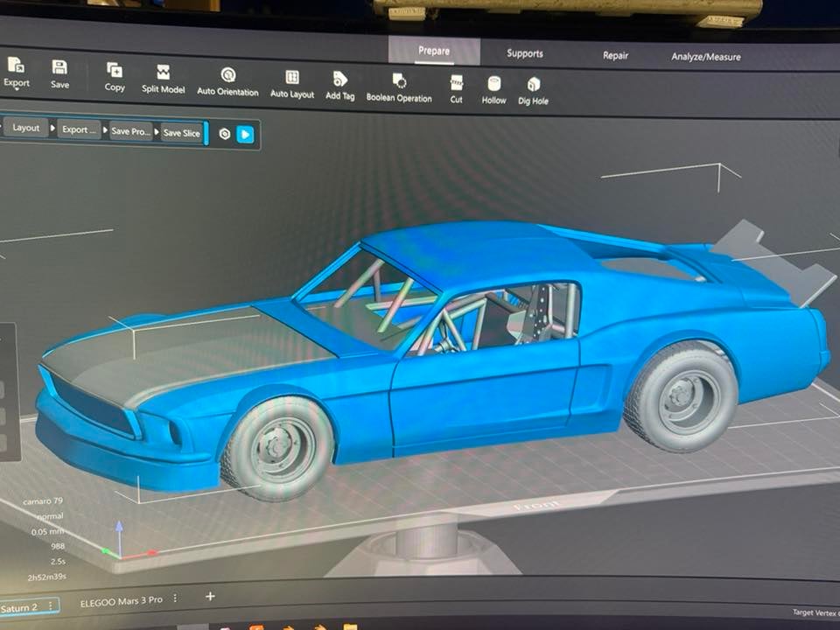The image size is (840, 630).
Task: Select the Cut tool
Action: (x=456, y=83)
